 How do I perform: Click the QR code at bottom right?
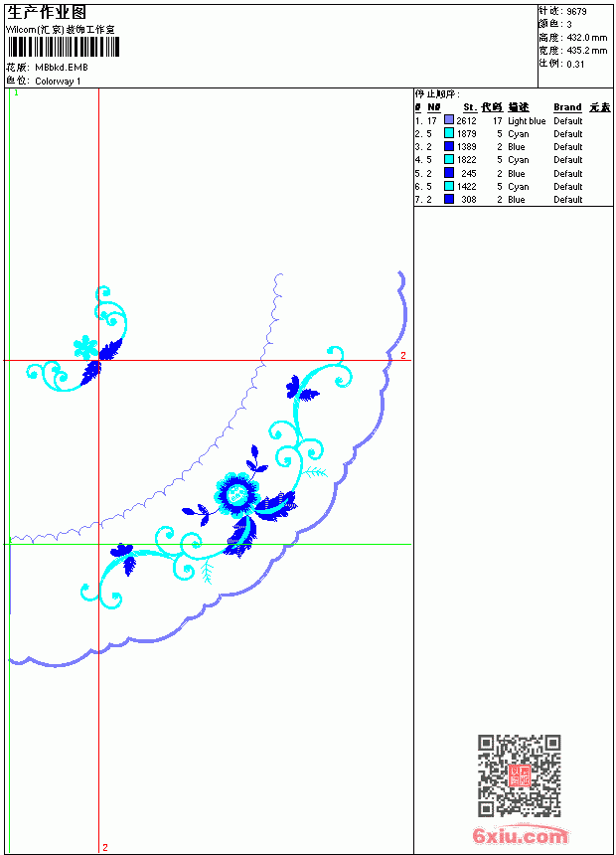point(520,774)
